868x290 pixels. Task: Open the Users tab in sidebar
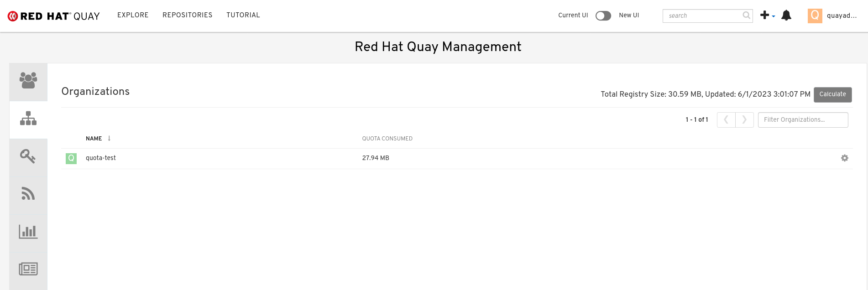[x=28, y=81]
